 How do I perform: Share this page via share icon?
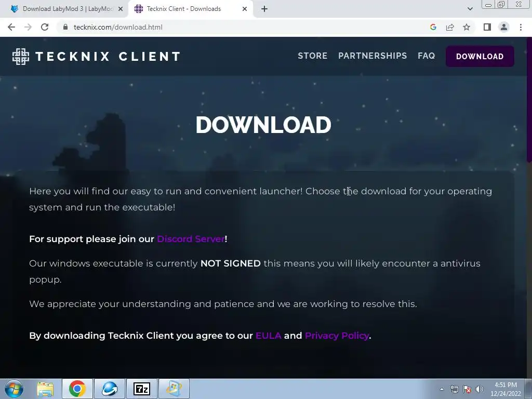point(450,27)
